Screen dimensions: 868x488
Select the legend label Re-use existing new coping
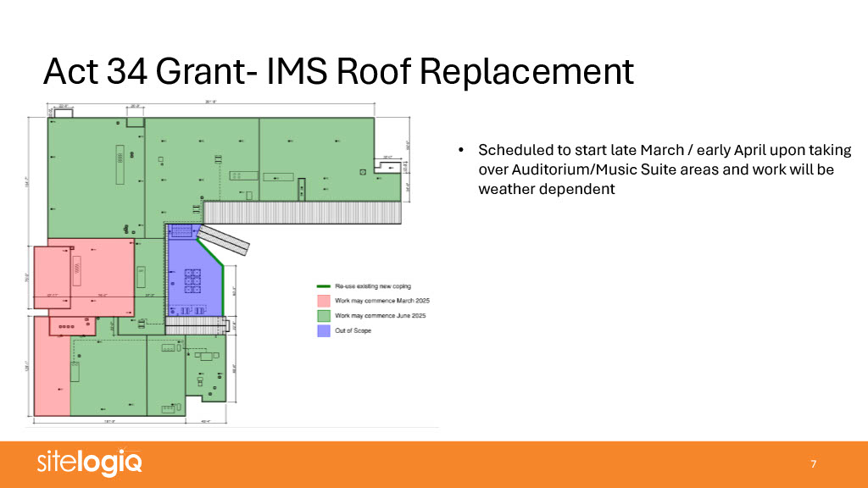(373, 286)
